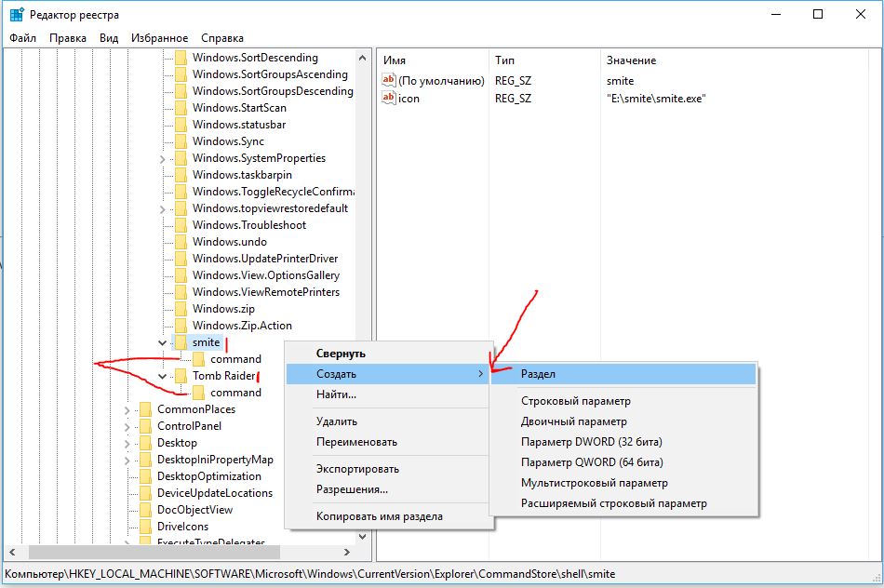The height and width of the screenshot is (588, 884).
Task: Select the Tomb Raider folder icon
Action: click(180, 376)
